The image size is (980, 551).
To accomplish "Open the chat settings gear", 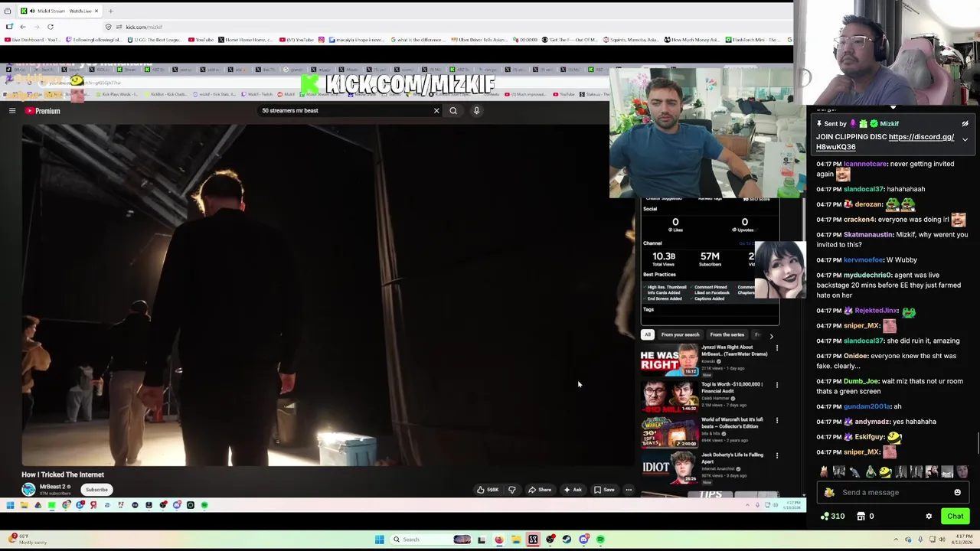I will pos(929,517).
